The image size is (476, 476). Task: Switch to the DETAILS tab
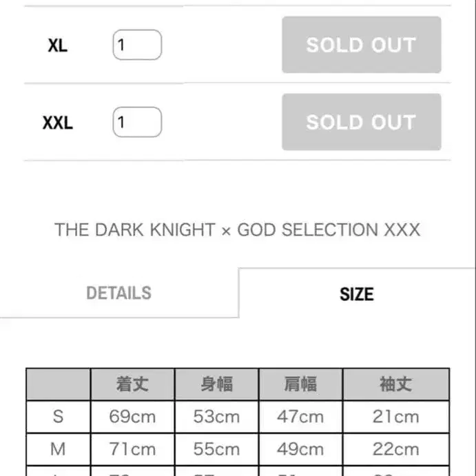pos(118,293)
